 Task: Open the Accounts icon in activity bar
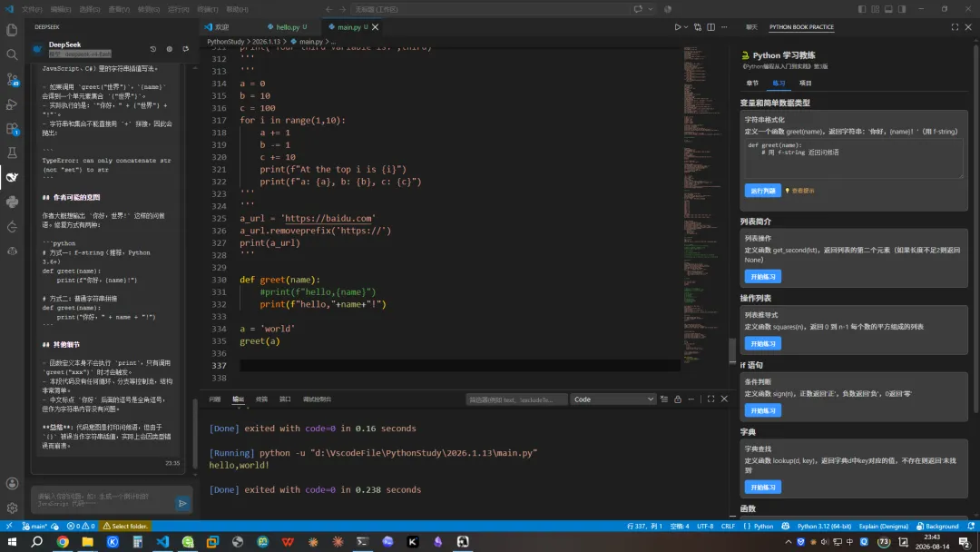click(x=12, y=483)
